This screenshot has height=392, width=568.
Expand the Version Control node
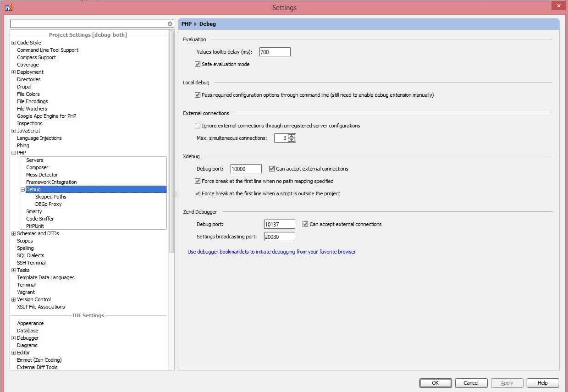click(x=13, y=299)
